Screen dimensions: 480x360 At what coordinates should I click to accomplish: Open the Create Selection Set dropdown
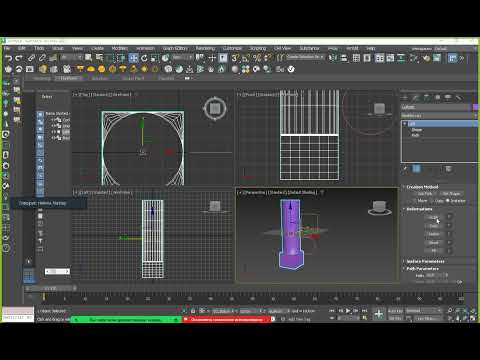tap(305, 57)
